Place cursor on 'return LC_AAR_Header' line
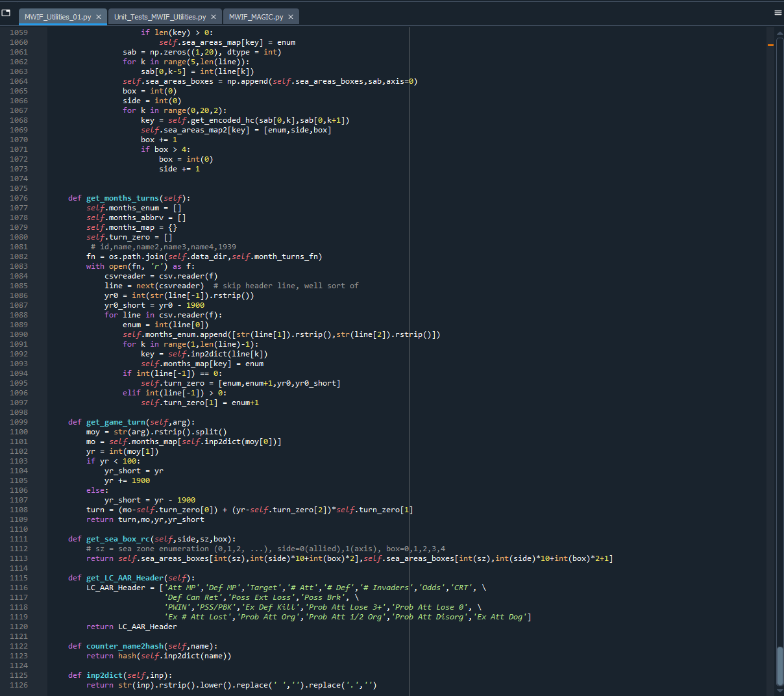The image size is (784, 696). (132, 627)
